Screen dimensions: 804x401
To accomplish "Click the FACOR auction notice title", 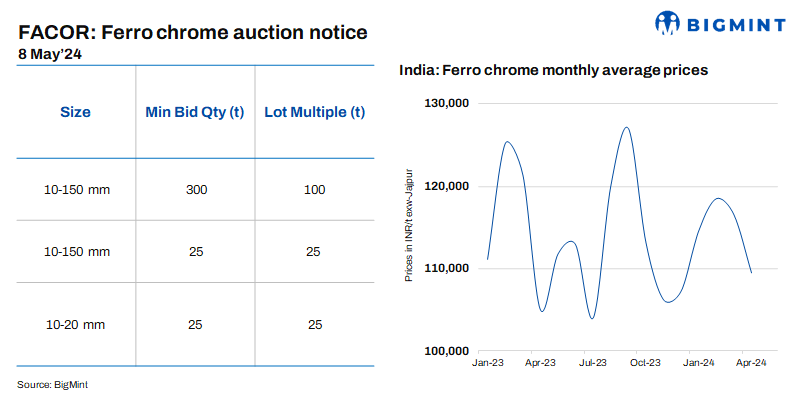I will pyautogui.click(x=193, y=32).
